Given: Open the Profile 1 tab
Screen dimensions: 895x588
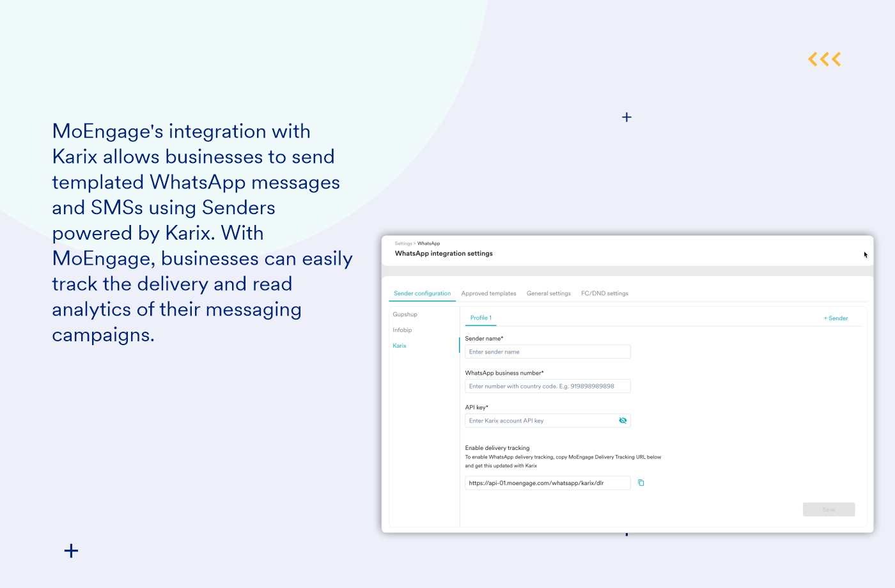Looking at the screenshot, I should click(481, 318).
